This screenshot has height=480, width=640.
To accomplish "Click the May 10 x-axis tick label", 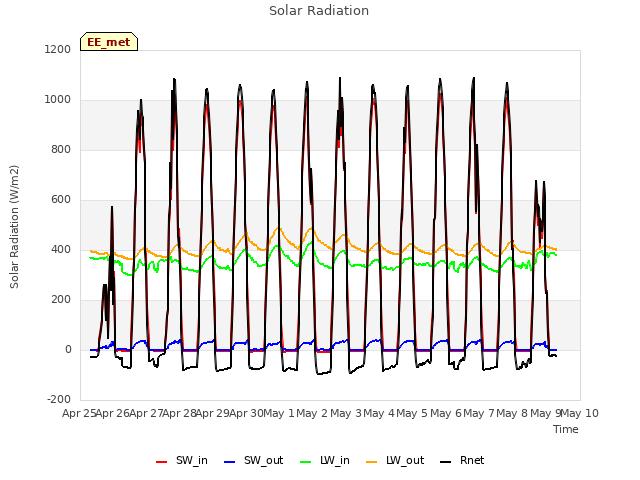I will 580,413.
